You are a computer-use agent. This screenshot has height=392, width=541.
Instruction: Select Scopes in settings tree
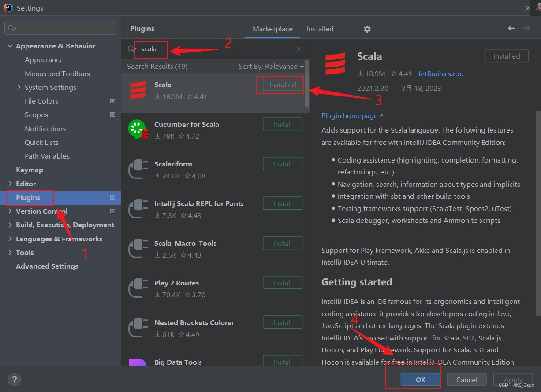coord(36,115)
